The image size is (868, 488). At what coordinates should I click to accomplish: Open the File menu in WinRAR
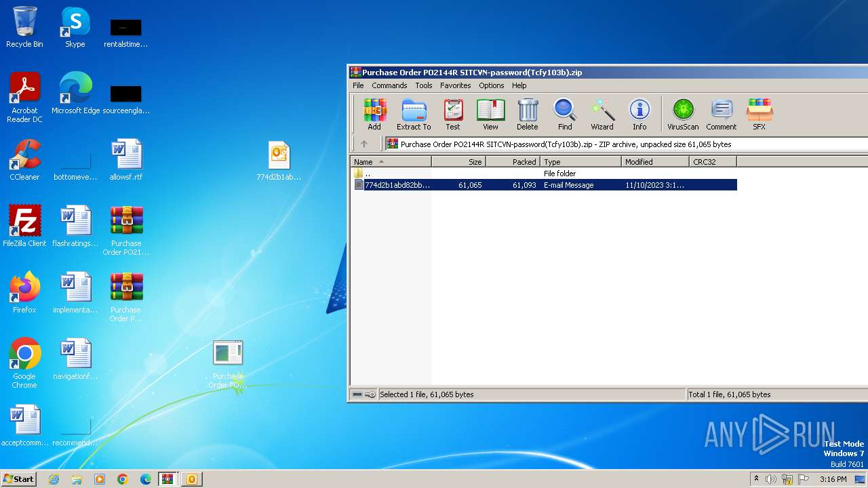click(x=358, y=85)
